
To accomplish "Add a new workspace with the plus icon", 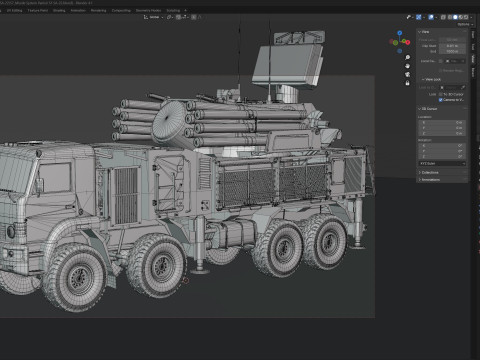I will click(185, 10).
